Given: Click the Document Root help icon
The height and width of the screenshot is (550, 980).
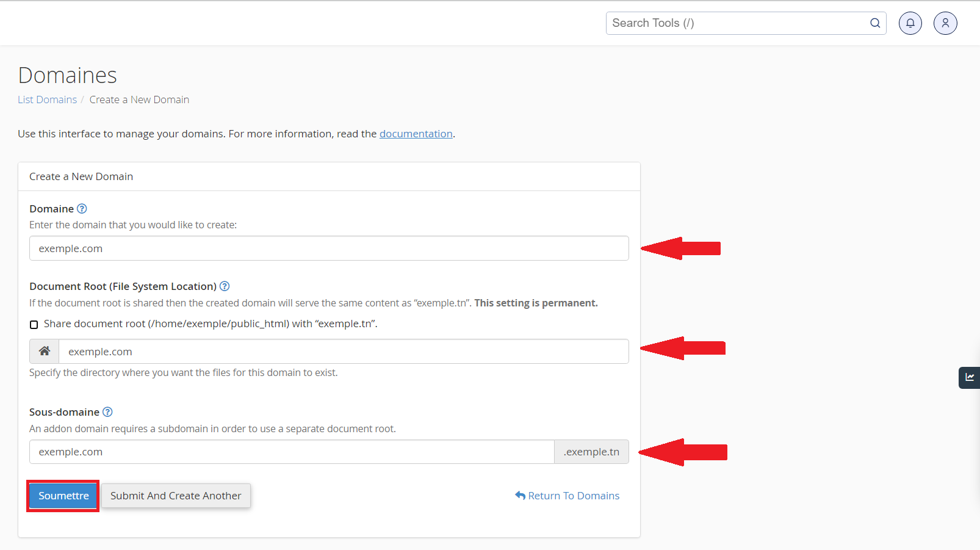Looking at the screenshot, I should pos(225,286).
